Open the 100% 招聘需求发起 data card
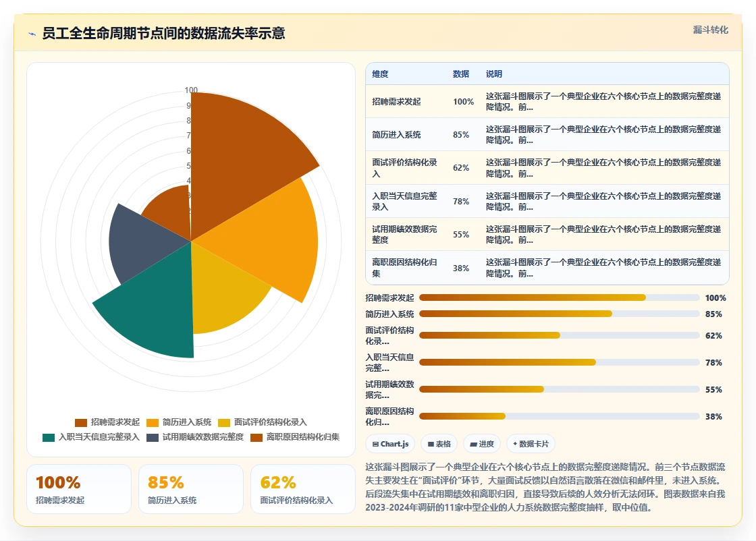 [x=79, y=489]
